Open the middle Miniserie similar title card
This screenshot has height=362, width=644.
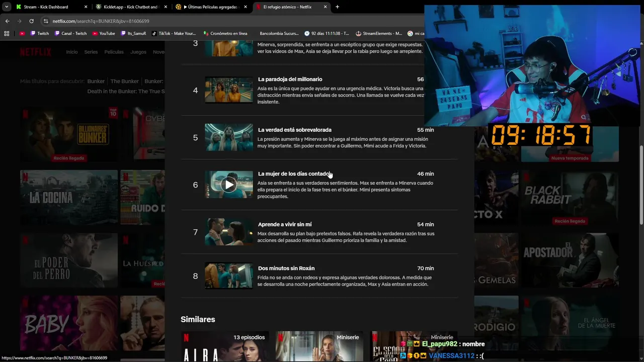click(319, 346)
